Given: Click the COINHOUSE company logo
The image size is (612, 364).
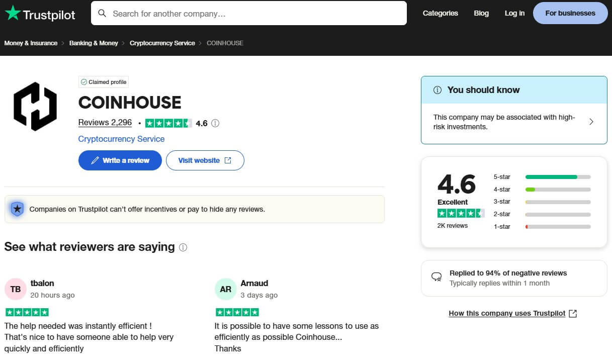Looking at the screenshot, I should click(34, 106).
